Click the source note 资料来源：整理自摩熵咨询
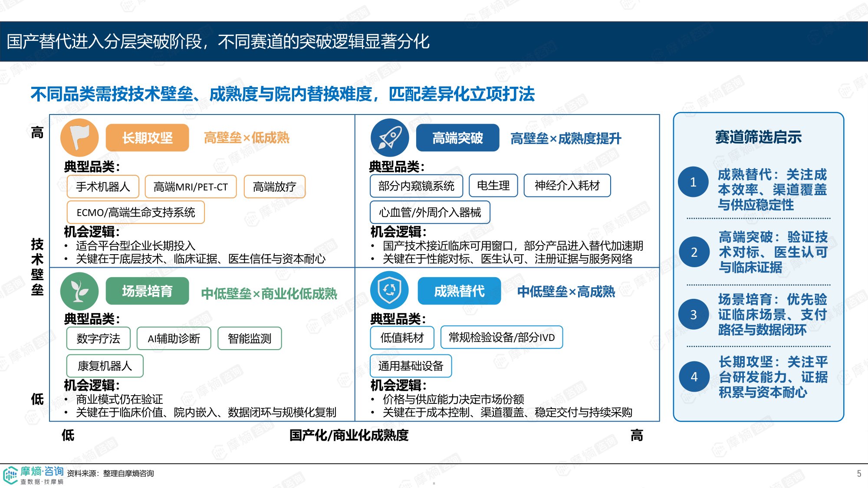The height and width of the screenshot is (488, 868). click(x=111, y=473)
